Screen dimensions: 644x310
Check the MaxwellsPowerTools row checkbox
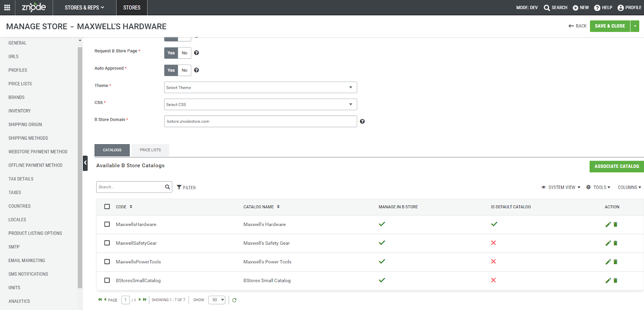coord(107,262)
